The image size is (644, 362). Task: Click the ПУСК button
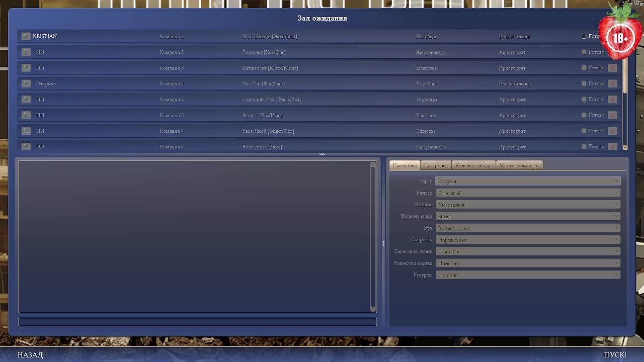pos(615,355)
